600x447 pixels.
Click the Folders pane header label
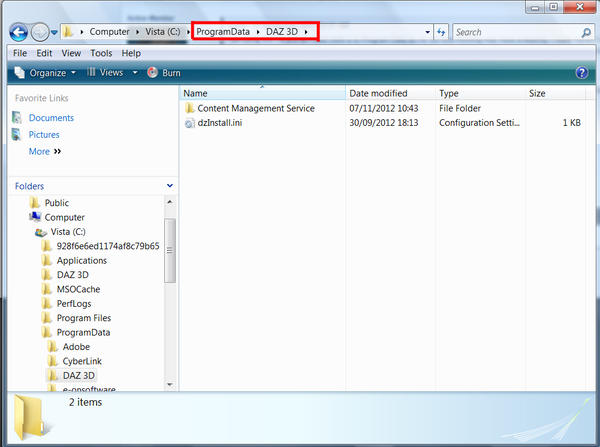(29, 186)
